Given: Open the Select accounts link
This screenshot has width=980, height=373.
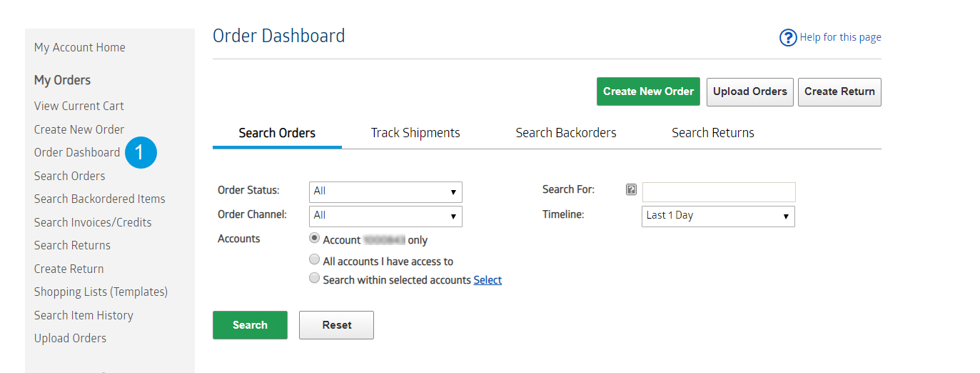Looking at the screenshot, I should pyautogui.click(x=488, y=280).
